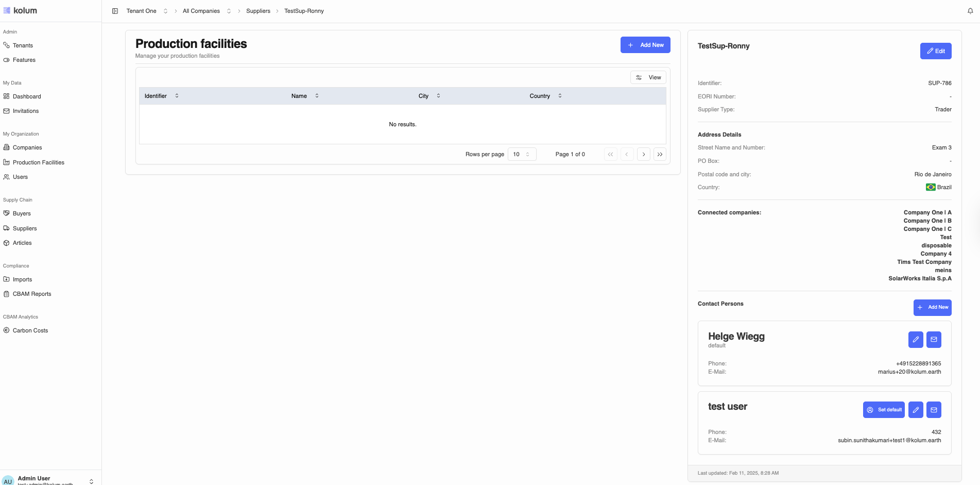
Task: Go to next page arrow
Action: pyautogui.click(x=643, y=154)
